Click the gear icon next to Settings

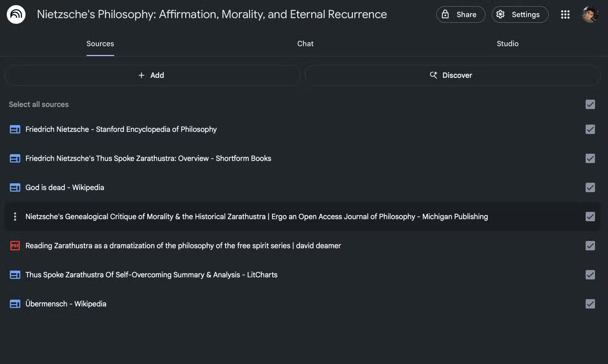click(500, 14)
